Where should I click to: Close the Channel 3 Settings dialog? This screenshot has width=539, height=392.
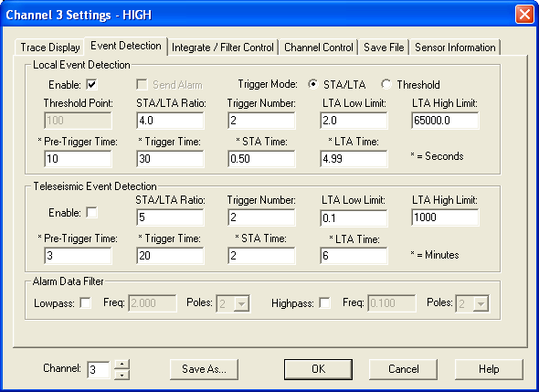(524, 15)
